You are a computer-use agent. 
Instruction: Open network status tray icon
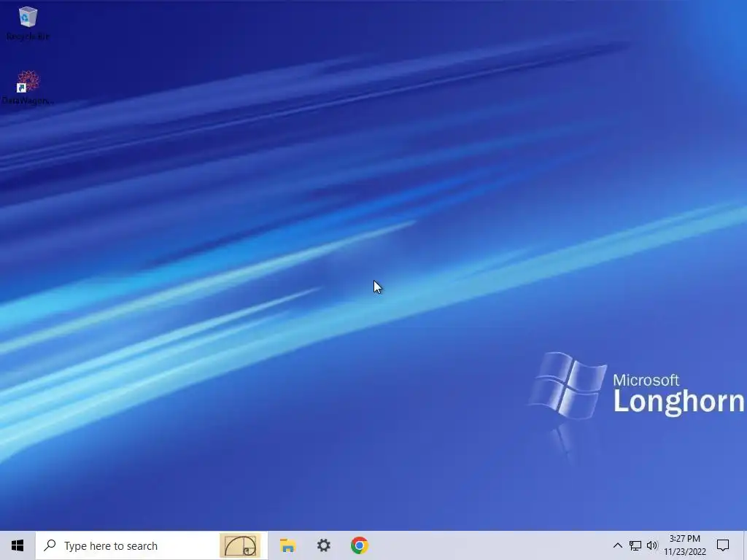(635, 545)
